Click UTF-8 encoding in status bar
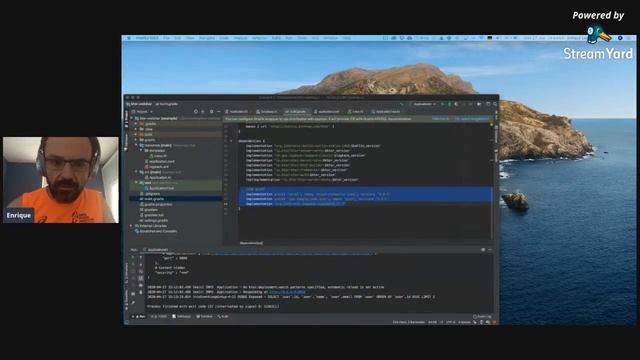Screen dimensions: 640x360 (451, 322)
